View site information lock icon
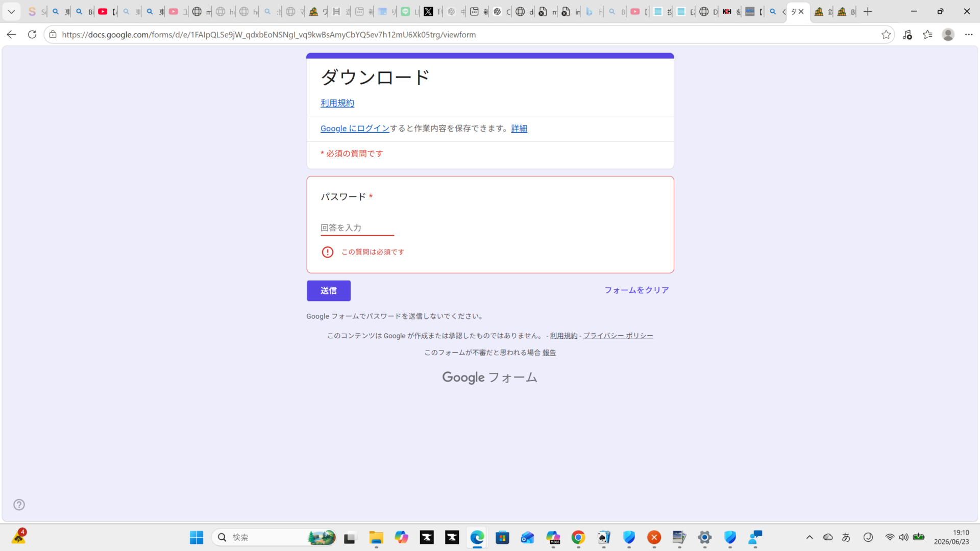 pos(53,34)
